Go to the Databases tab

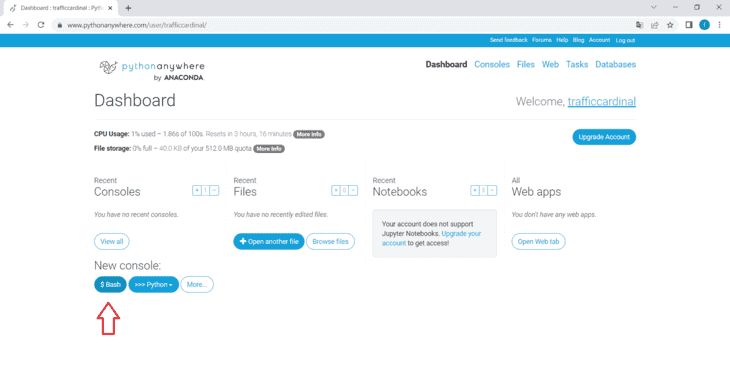coord(615,65)
